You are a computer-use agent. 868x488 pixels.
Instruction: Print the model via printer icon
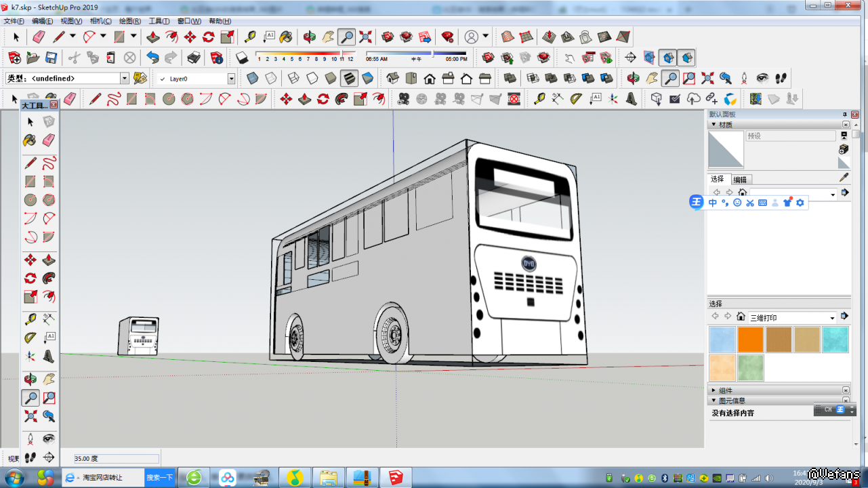coord(193,58)
